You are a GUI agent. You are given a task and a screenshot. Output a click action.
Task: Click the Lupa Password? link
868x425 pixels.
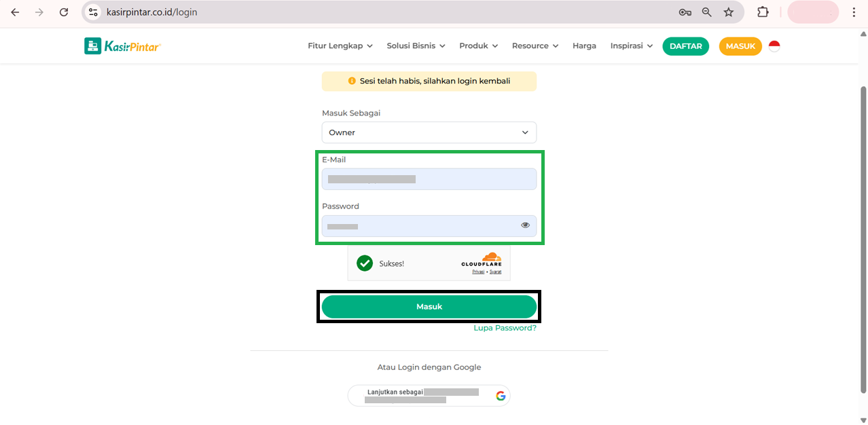(505, 328)
